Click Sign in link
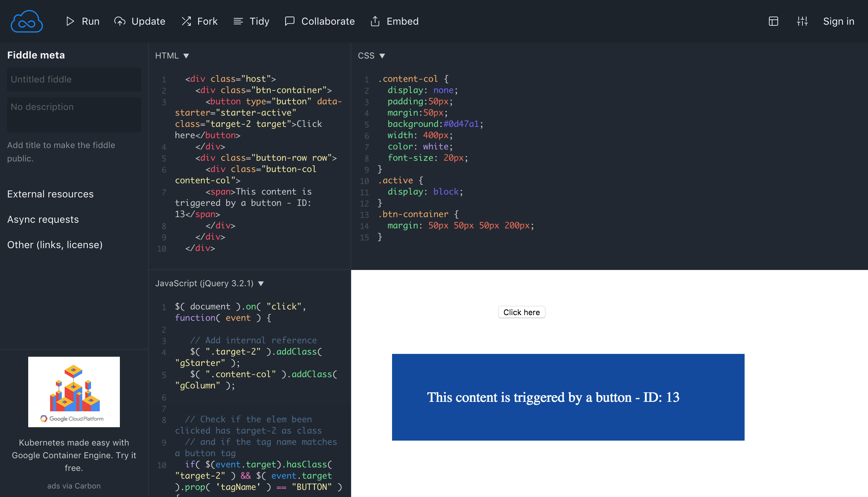This screenshot has height=497, width=868. [x=839, y=22]
